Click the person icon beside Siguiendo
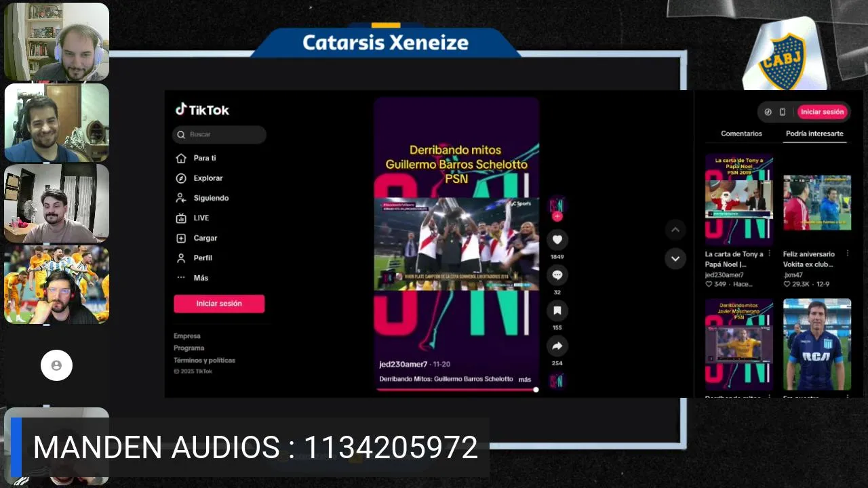The height and width of the screenshot is (488, 868). pos(181,198)
